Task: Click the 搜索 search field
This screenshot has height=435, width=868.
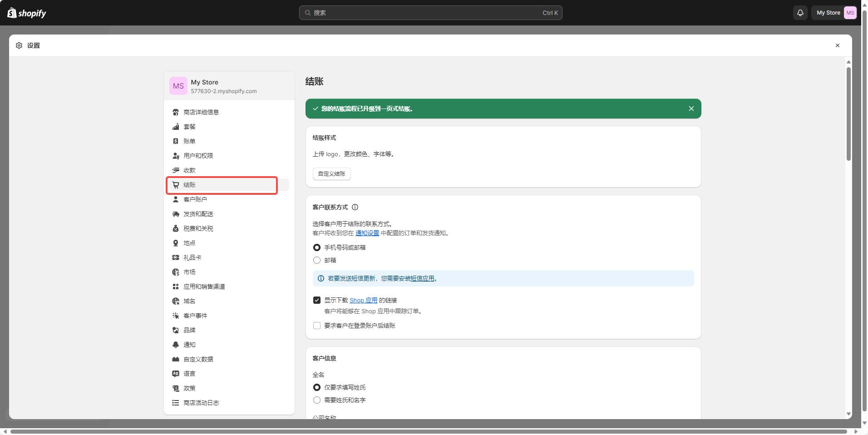Action: tap(431, 13)
